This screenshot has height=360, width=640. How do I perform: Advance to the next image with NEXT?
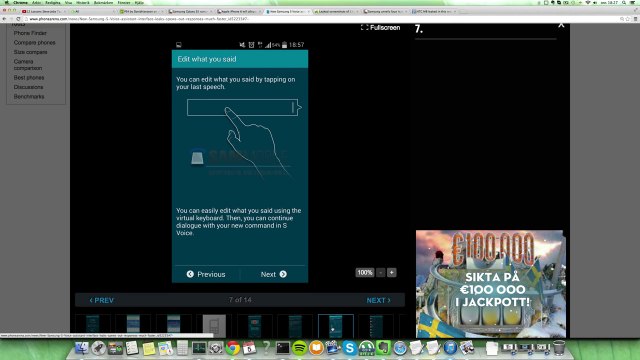pyautogui.click(x=378, y=300)
